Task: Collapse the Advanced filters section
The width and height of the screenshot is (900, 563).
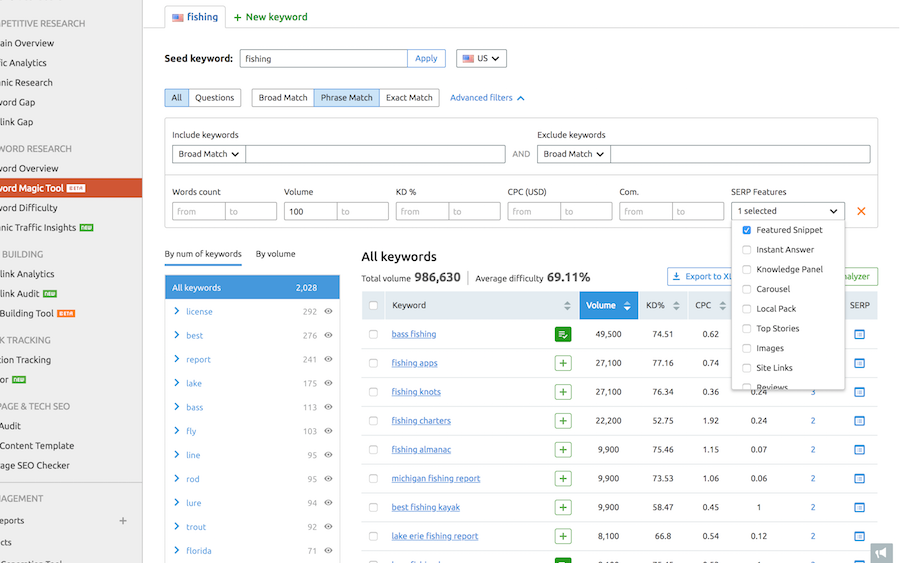Action: click(x=487, y=98)
